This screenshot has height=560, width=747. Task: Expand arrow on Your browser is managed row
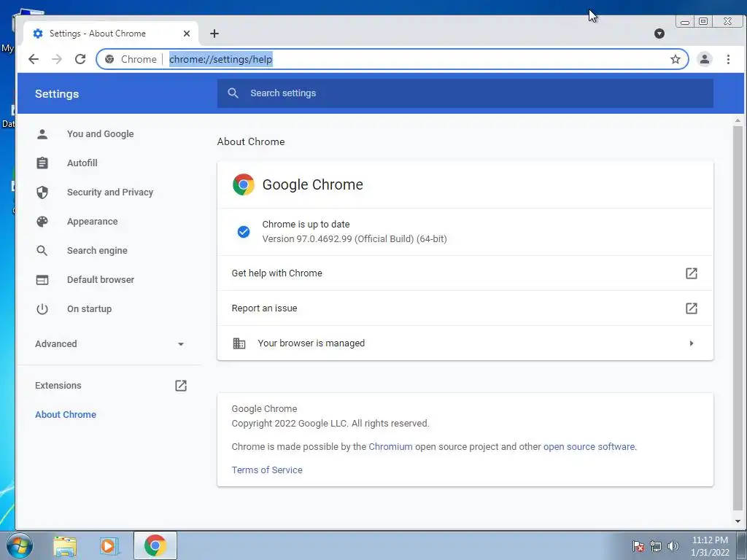click(x=692, y=343)
